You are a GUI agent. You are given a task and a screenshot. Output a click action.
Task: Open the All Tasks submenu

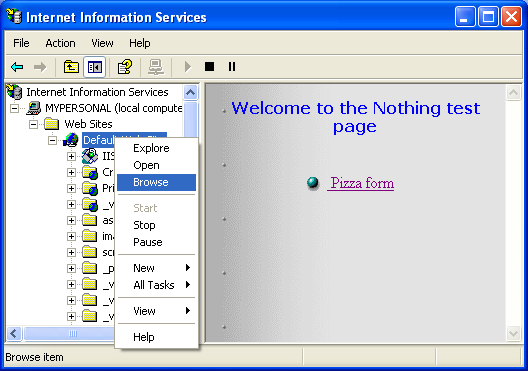156,285
